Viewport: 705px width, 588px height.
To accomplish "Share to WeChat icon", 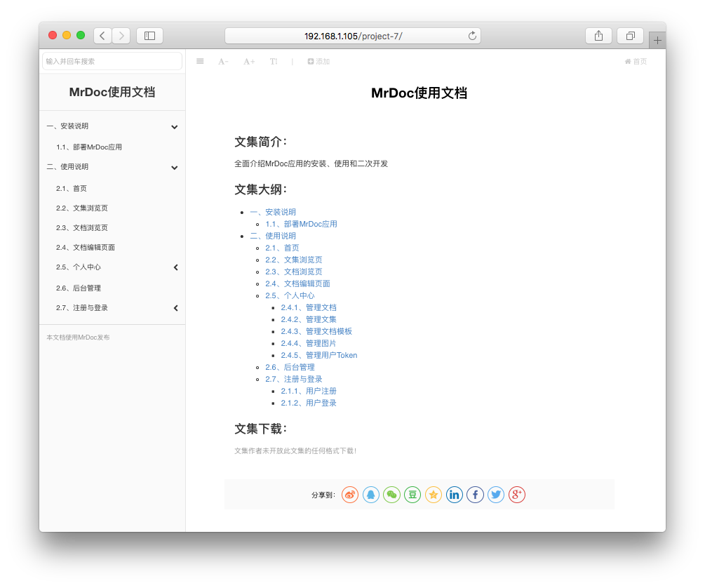I will [x=391, y=495].
